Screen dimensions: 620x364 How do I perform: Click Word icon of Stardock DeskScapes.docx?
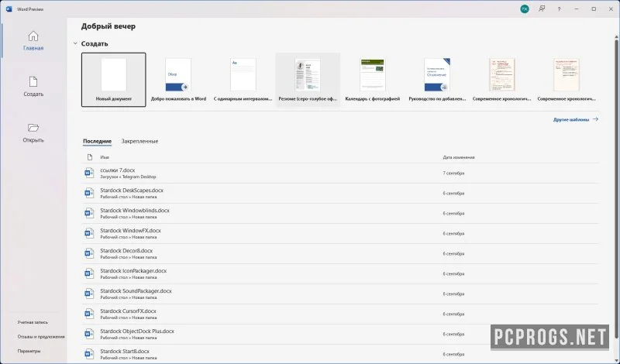click(89, 194)
